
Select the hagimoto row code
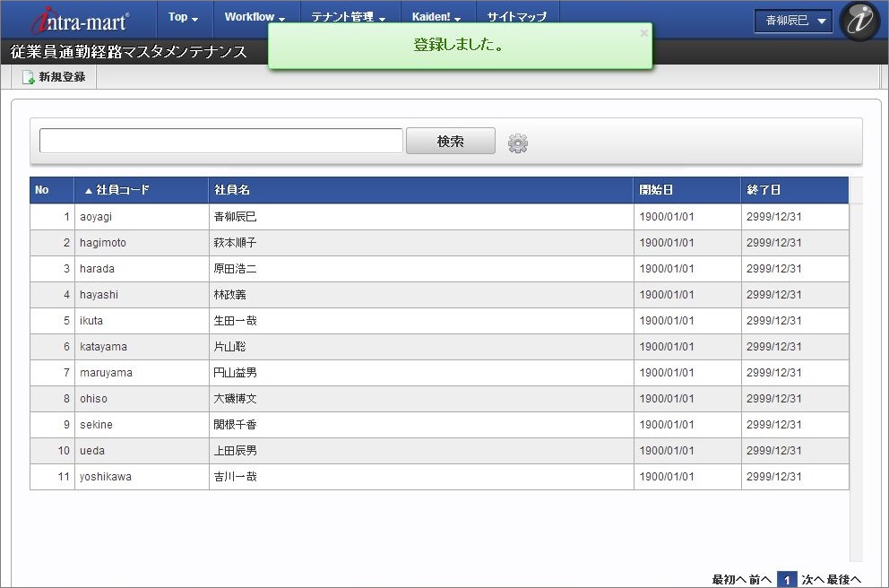click(x=142, y=243)
